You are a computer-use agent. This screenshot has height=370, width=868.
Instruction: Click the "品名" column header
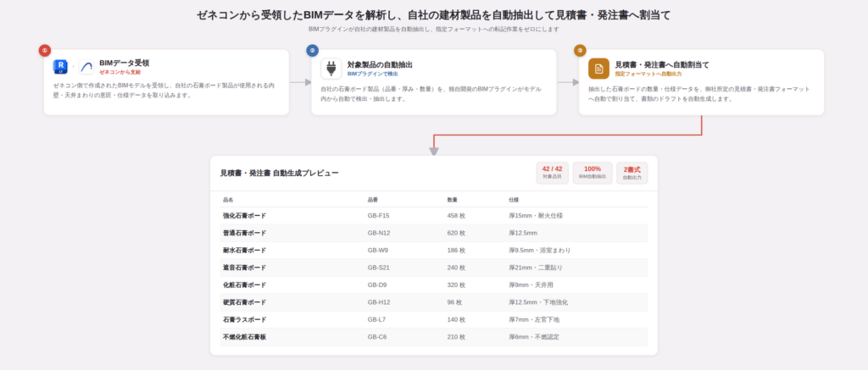[228, 200]
